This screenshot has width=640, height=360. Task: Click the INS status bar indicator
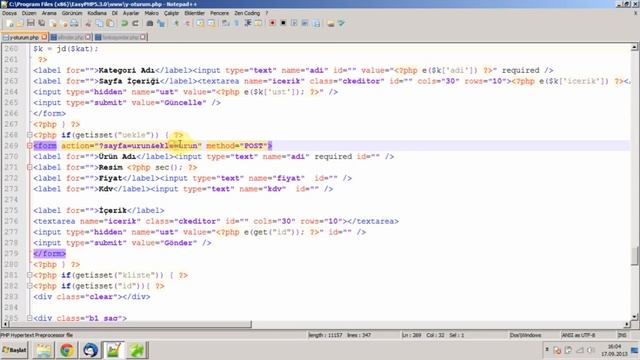[622, 335]
